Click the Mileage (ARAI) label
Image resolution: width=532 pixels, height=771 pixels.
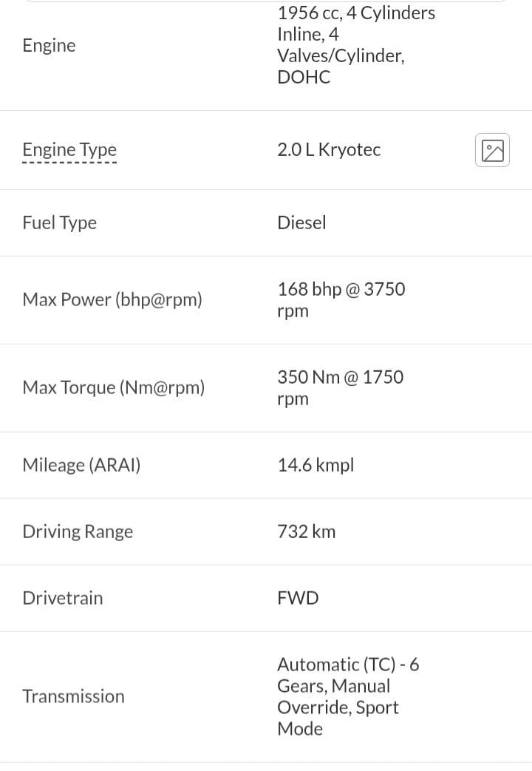pyautogui.click(x=81, y=465)
